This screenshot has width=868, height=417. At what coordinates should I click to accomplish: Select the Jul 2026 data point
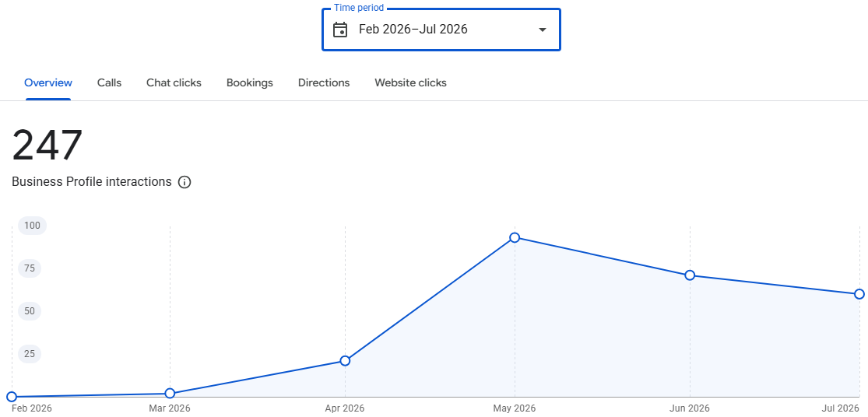[x=859, y=293]
